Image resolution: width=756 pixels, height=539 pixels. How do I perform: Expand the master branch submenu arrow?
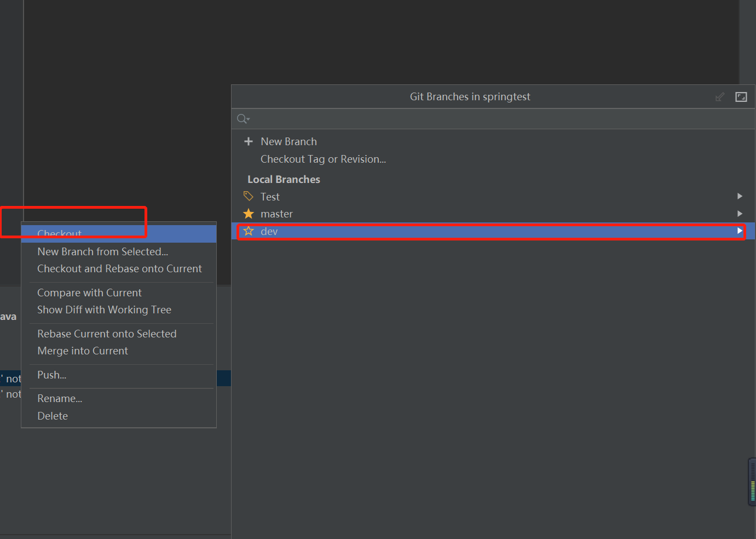click(740, 214)
